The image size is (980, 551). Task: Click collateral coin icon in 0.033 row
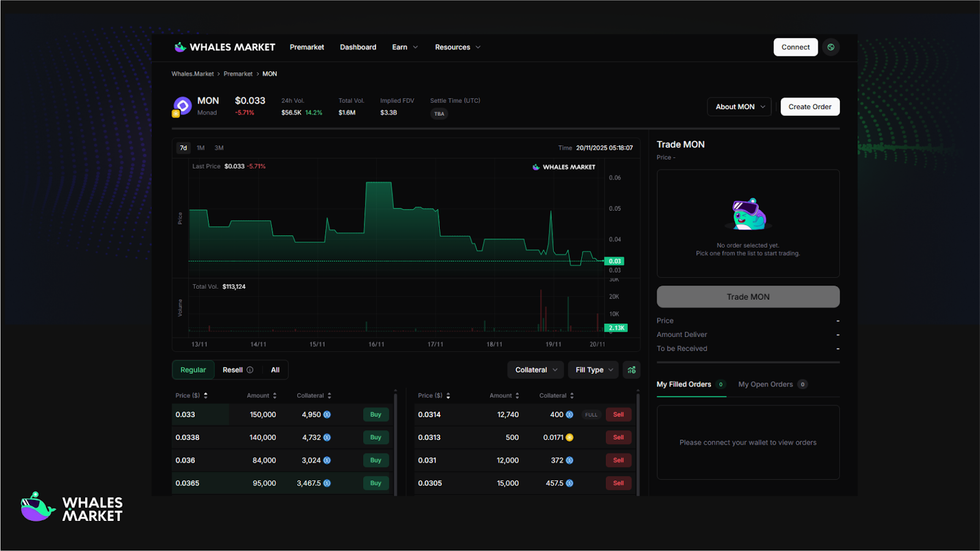click(327, 415)
